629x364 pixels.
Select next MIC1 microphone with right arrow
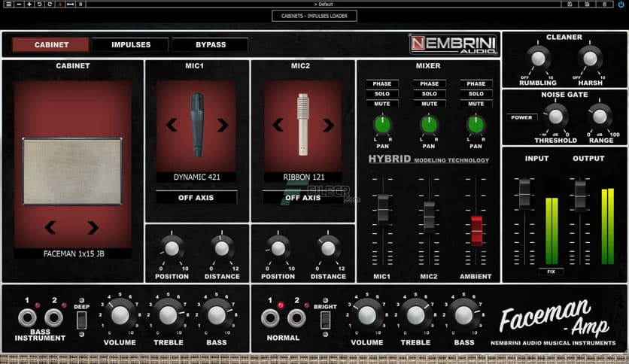222,125
